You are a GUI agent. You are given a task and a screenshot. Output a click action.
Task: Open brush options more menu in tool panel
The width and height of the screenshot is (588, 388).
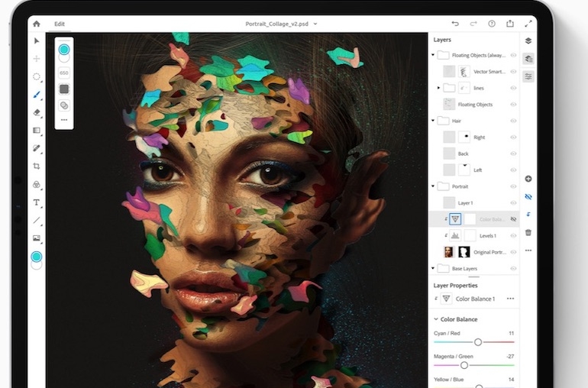64,120
